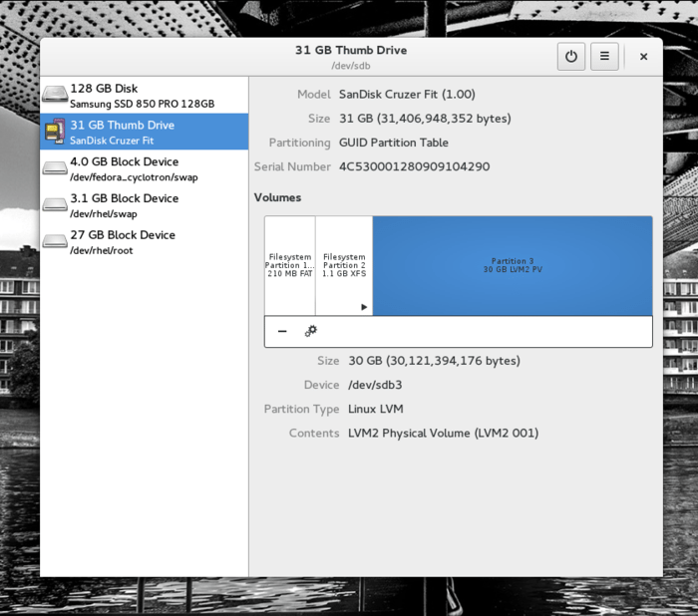Pick the Samsung SSD 850 PRO entry
Viewport: 698px width, 616px height.
tap(142, 104)
